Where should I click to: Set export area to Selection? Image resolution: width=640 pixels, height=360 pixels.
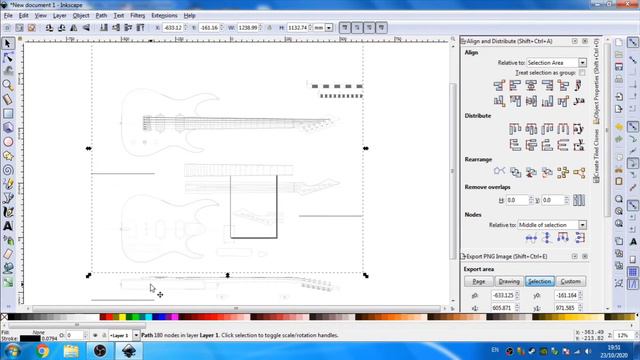tap(540, 281)
